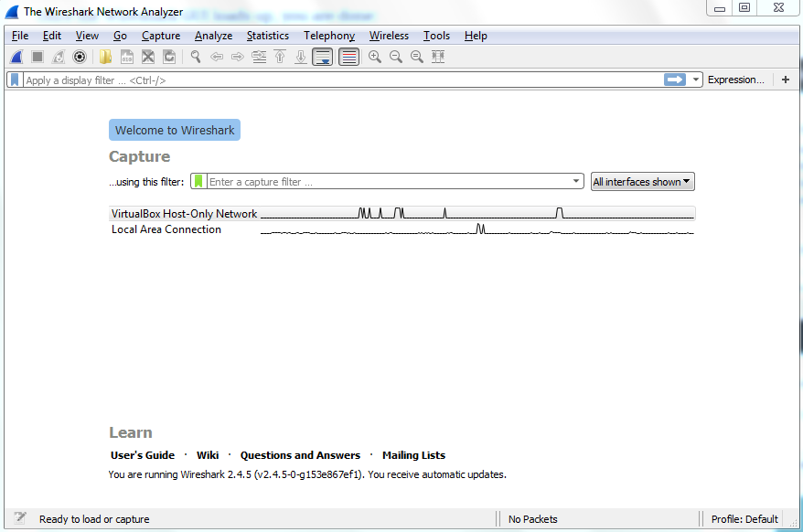Screen dimensions: 803x532
Task: Toggle packet colorization rules button
Action: click(x=348, y=57)
